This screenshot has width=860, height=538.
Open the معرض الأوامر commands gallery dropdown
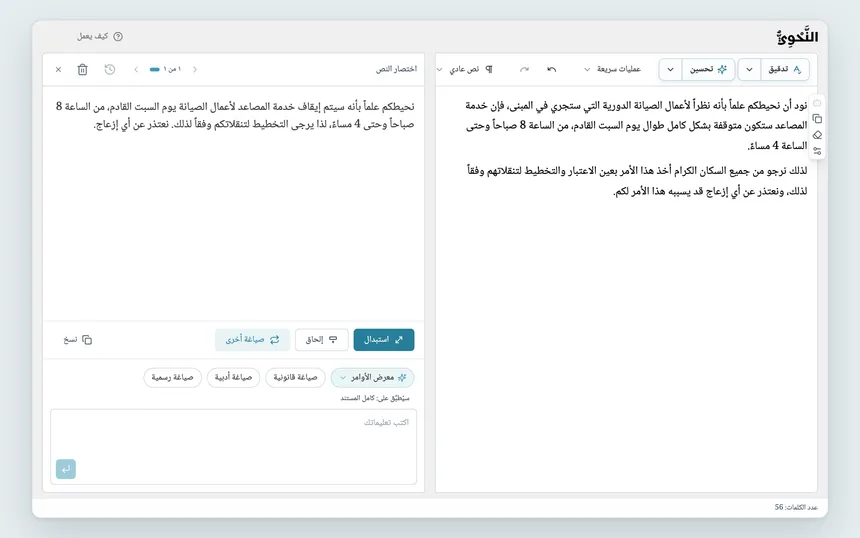372,377
